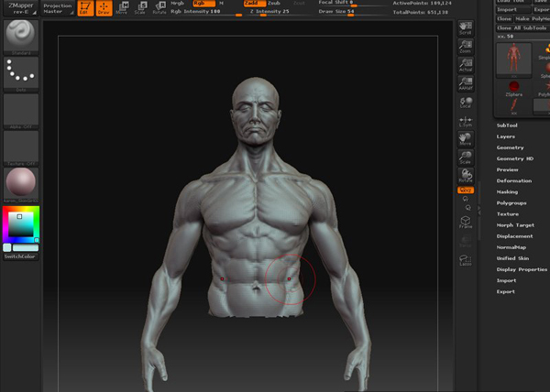Image resolution: width=550 pixels, height=392 pixels.
Task: Open the SkinShade material sphere picker
Action: coord(21,185)
